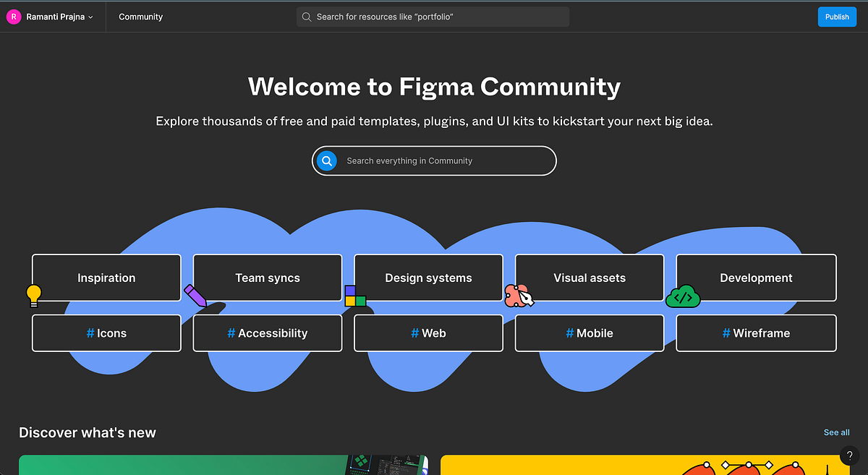868x475 pixels.
Task: Open the help question mark button
Action: pos(849,455)
